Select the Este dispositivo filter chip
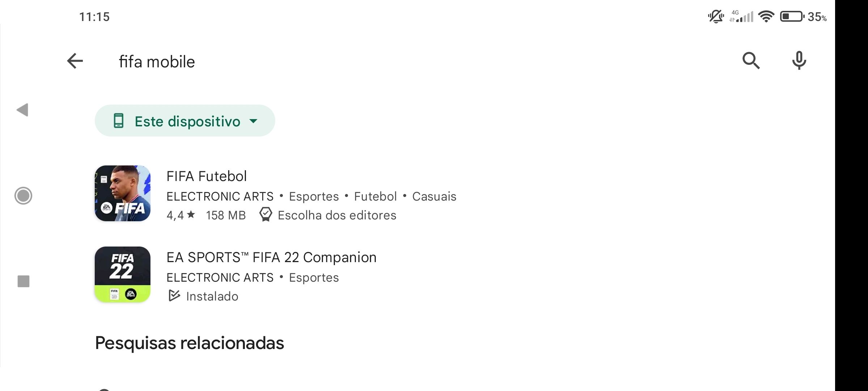Viewport: 868px width, 391px height. click(184, 121)
